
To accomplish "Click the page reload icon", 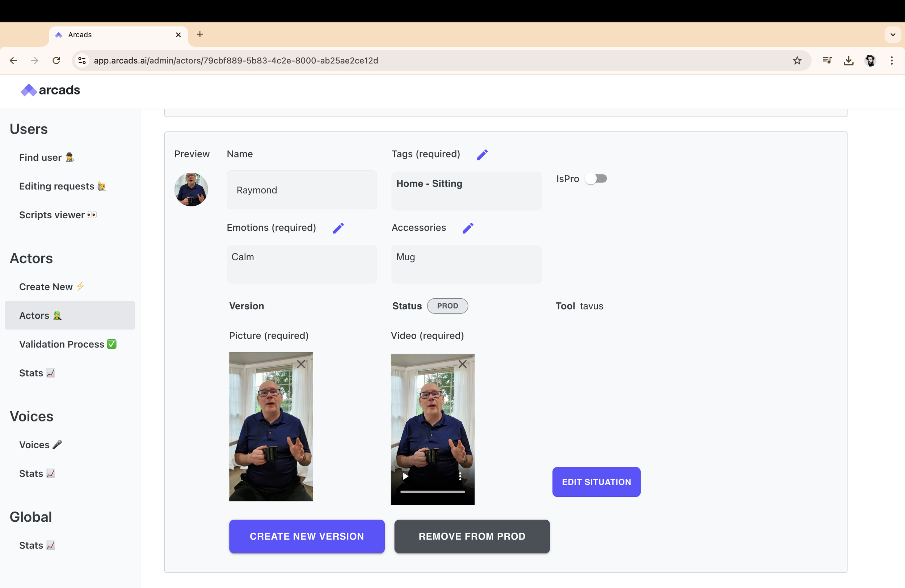I will click(56, 60).
